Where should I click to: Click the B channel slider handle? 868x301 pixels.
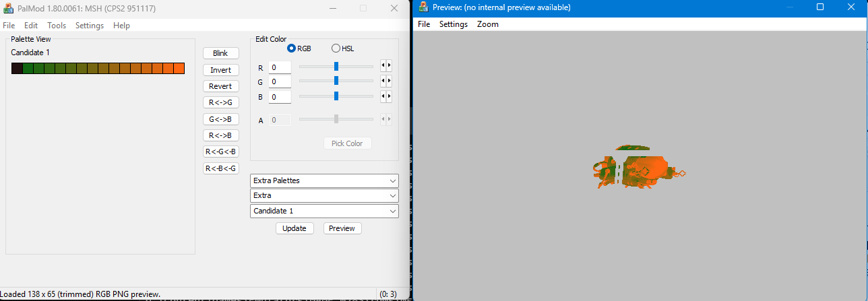click(336, 96)
